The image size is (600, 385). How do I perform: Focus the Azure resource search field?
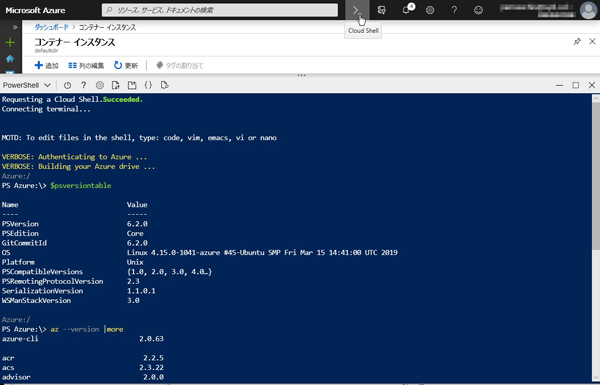220,10
